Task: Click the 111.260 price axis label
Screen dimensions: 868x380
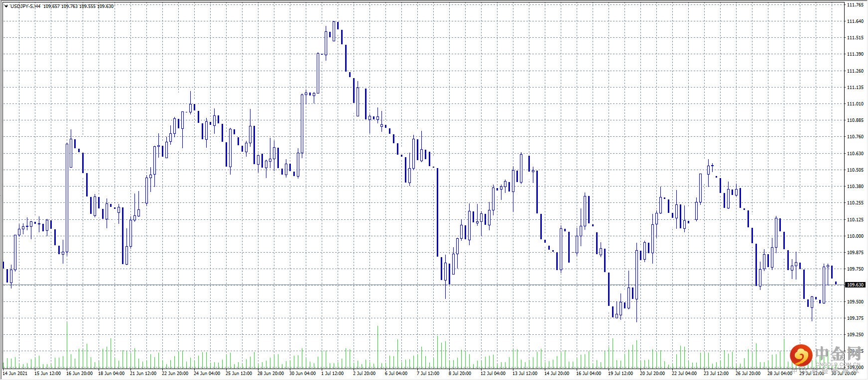Action: tap(855, 71)
